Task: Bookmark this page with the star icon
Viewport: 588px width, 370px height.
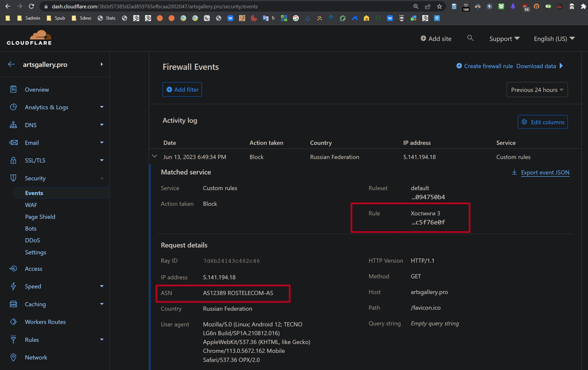Action: (x=439, y=6)
